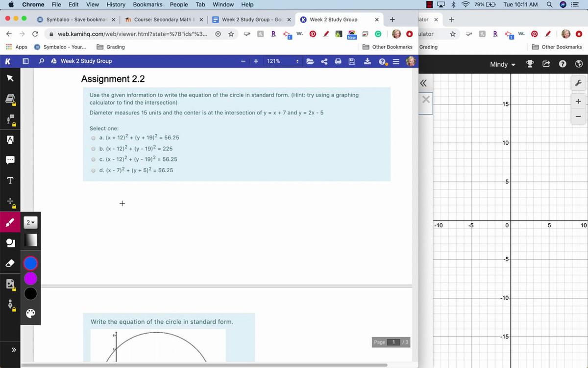588x368 pixels.
Task: Pick the blue drawing color
Action: coord(30,263)
